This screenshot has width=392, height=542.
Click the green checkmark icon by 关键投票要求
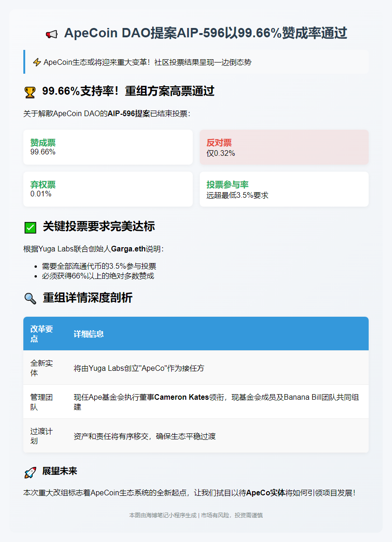pyautogui.click(x=30, y=228)
